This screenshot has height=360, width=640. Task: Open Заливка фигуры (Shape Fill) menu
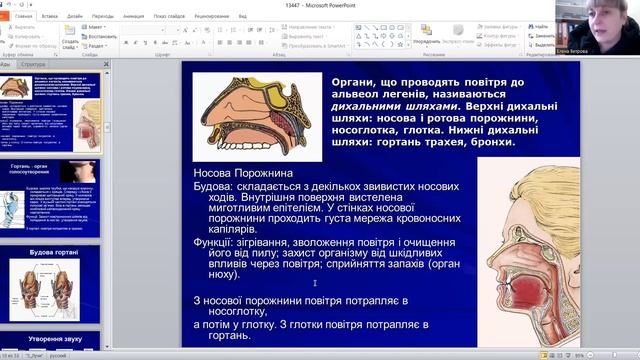[x=498, y=27]
